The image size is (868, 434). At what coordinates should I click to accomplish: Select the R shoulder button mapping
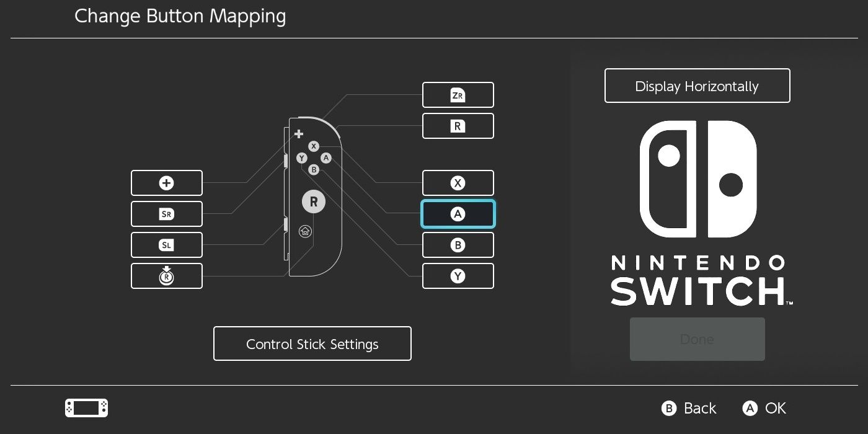[458, 126]
